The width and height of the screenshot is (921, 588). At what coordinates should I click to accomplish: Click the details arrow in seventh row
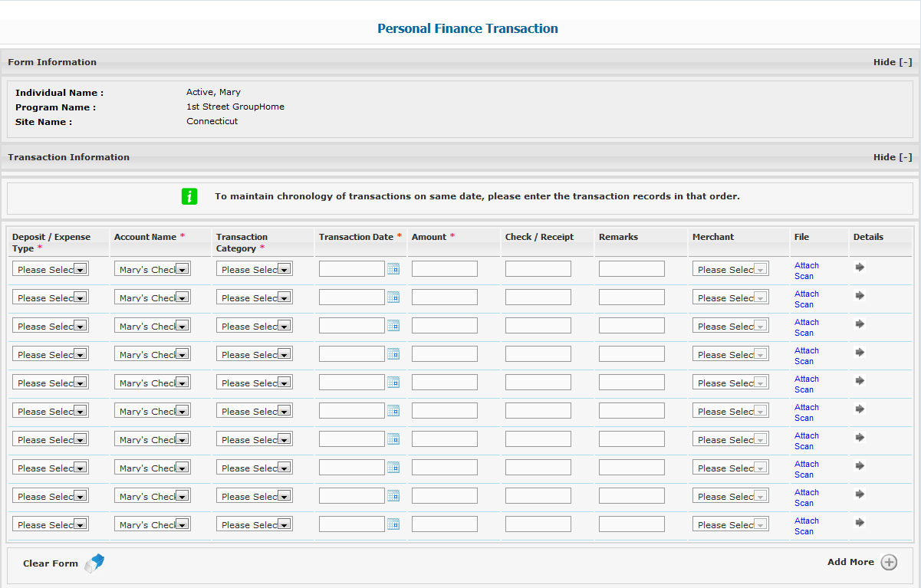tap(860, 437)
